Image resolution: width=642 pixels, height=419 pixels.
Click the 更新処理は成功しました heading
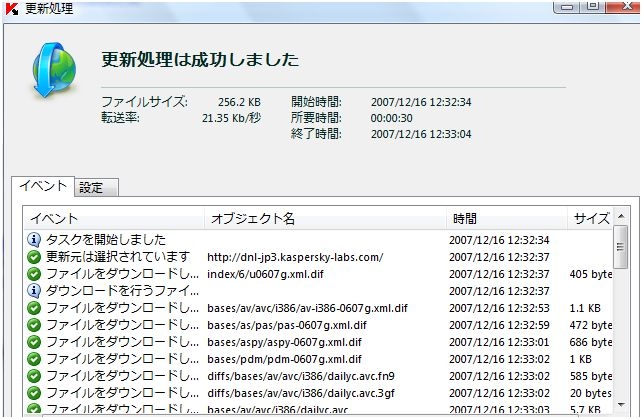(x=200, y=60)
